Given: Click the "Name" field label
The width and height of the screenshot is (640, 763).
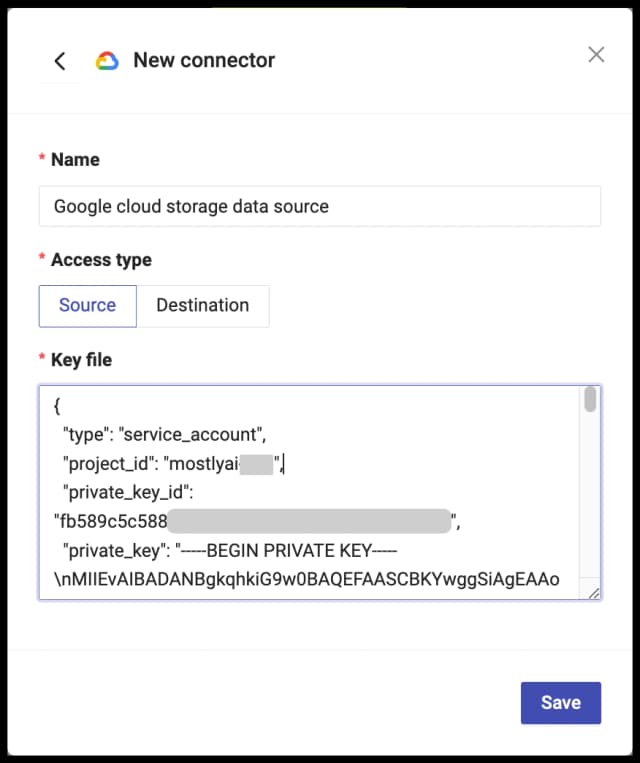Looking at the screenshot, I should pos(75,160).
